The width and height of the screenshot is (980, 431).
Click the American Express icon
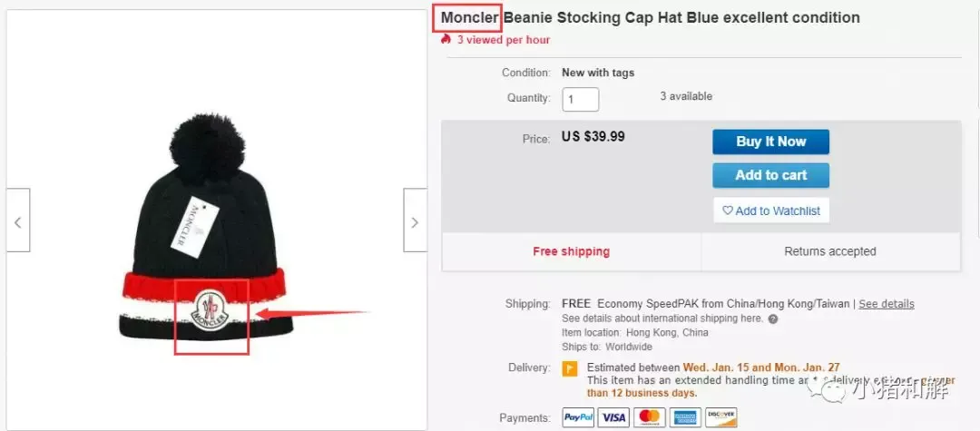pos(685,417)
